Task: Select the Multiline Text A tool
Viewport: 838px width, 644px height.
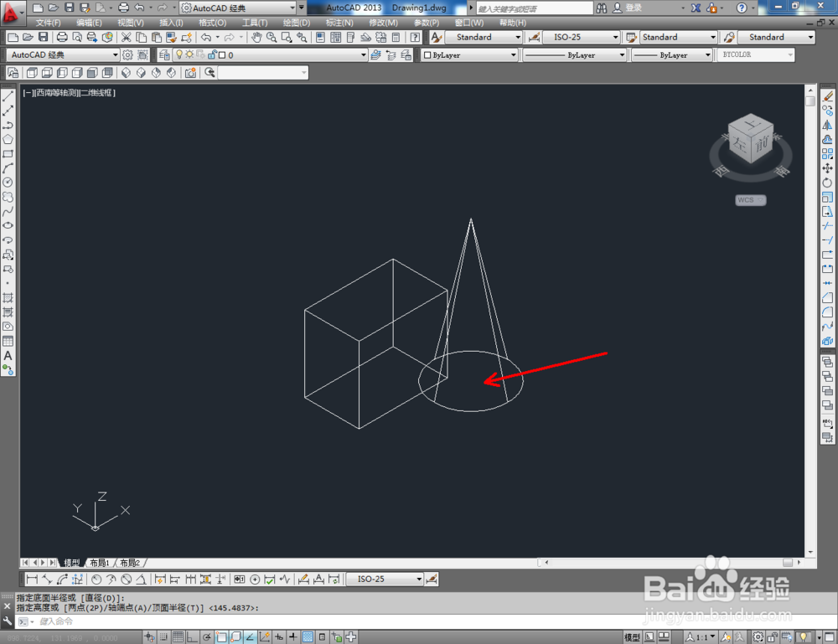Action: (8, 356)
